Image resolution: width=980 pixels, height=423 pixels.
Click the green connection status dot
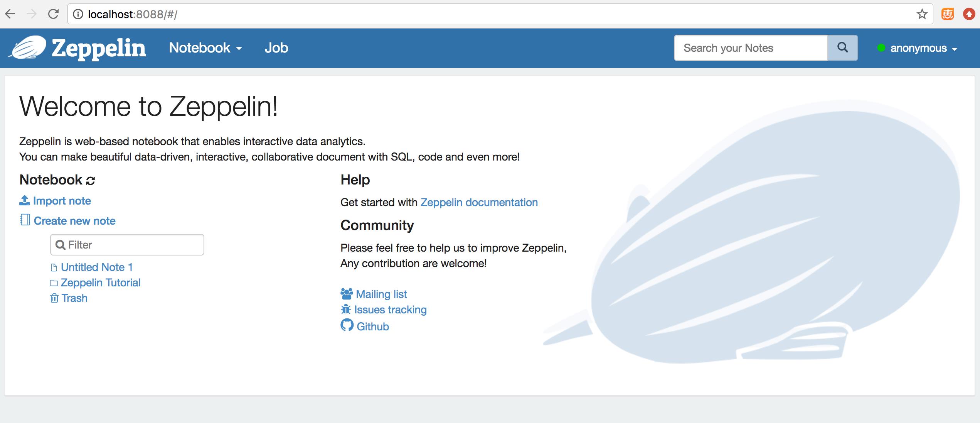(881, 48)
